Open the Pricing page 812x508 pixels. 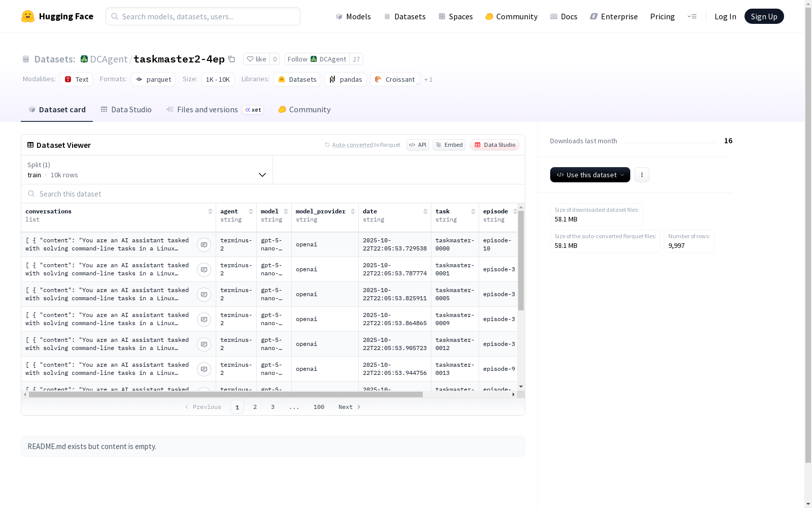[662, 16]
